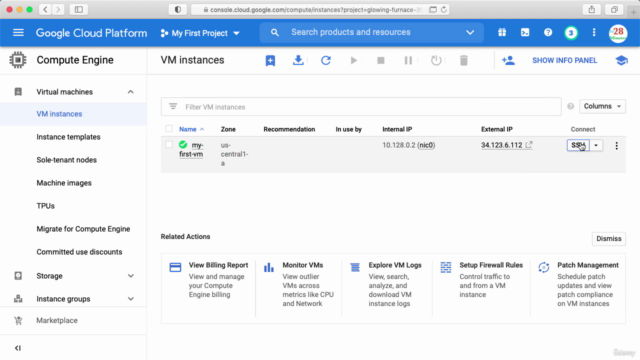Open the Patch Management card
The width and height of the screenshot is (640, 360).
tap(579, 284)
